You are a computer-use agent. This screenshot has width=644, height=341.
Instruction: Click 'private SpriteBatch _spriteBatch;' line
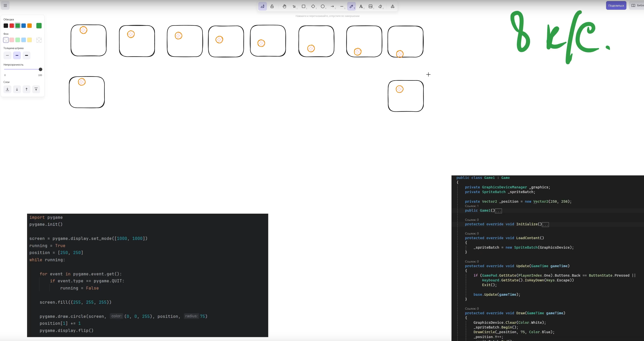pyautogui.click(x=500, y=192)
